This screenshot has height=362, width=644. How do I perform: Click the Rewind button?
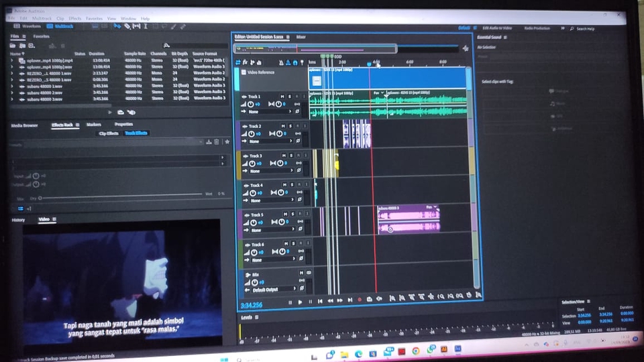[x=330, y=301]
